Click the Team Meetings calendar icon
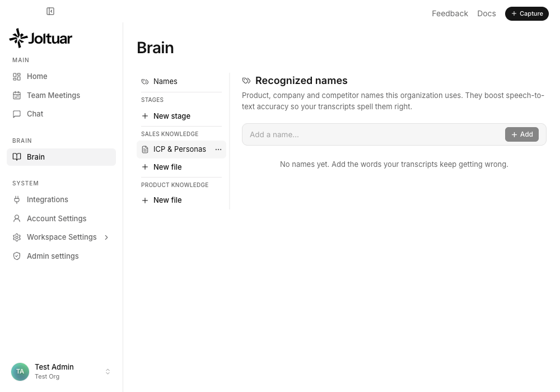 tap(17, 95)
